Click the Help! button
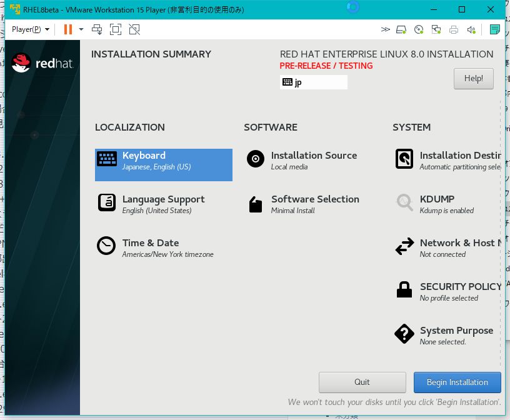Screen dimensions: 510x420 [474, 78]
